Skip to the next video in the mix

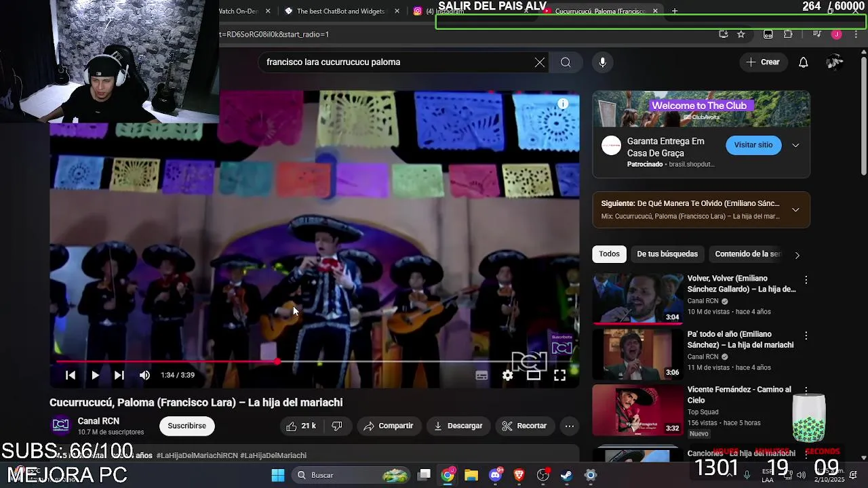point(119,375)
